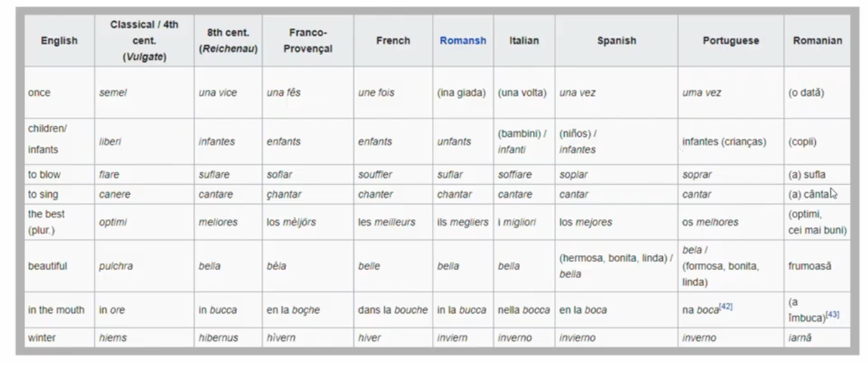Open footnote reference 43 in Romanian column
The width and height of the screenshot is (868, 365).
click(x=833, y=314)
